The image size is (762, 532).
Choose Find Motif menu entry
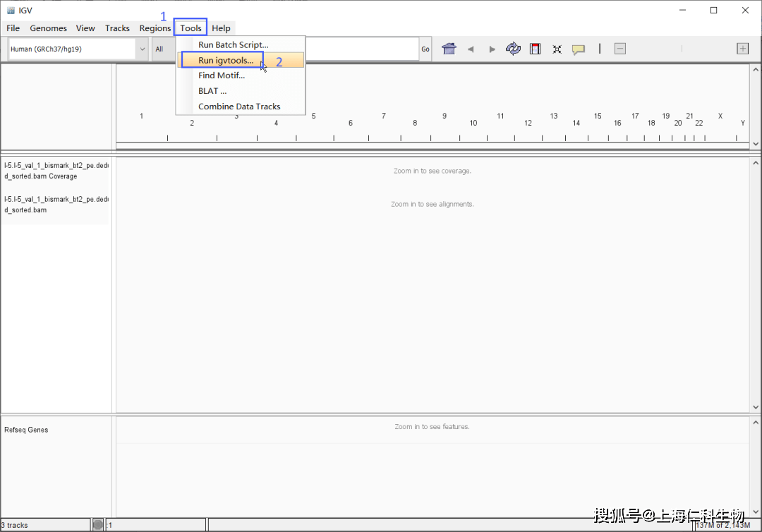222,75
